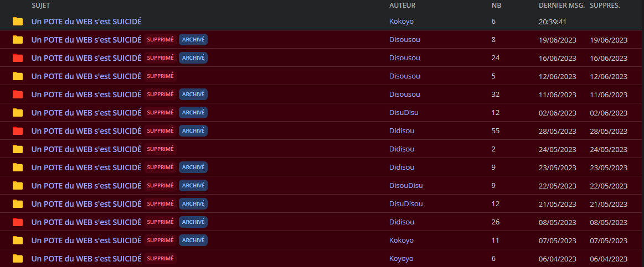Click the yellow folder icon on the 21/05/2023 row
This screenshot has width=644, height=267.
point(18,204)
